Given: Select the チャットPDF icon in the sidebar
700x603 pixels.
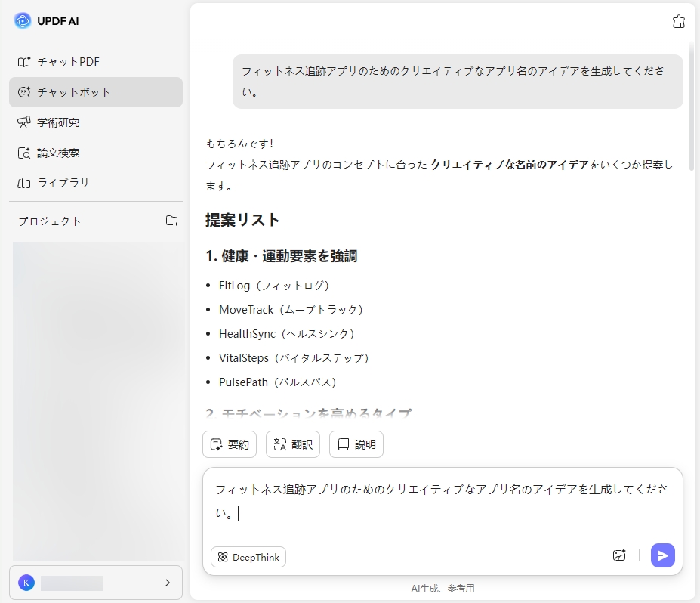Looking at the screenshot, I should [24, 62].
